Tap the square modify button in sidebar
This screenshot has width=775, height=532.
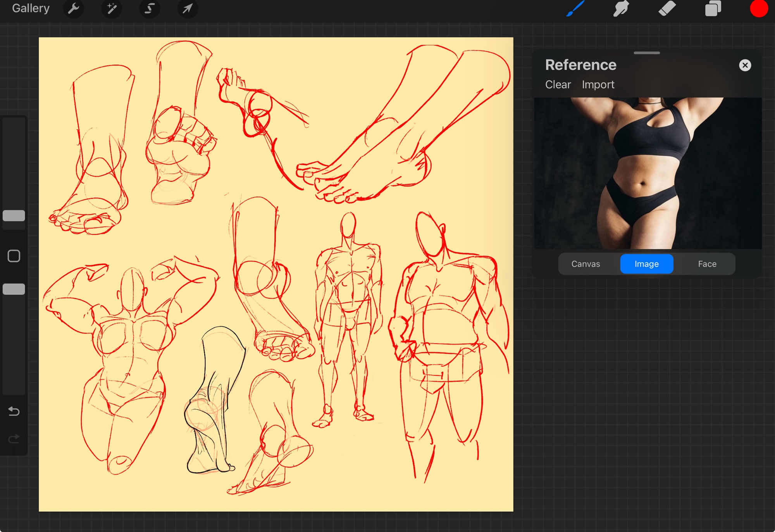click(14, 256)
